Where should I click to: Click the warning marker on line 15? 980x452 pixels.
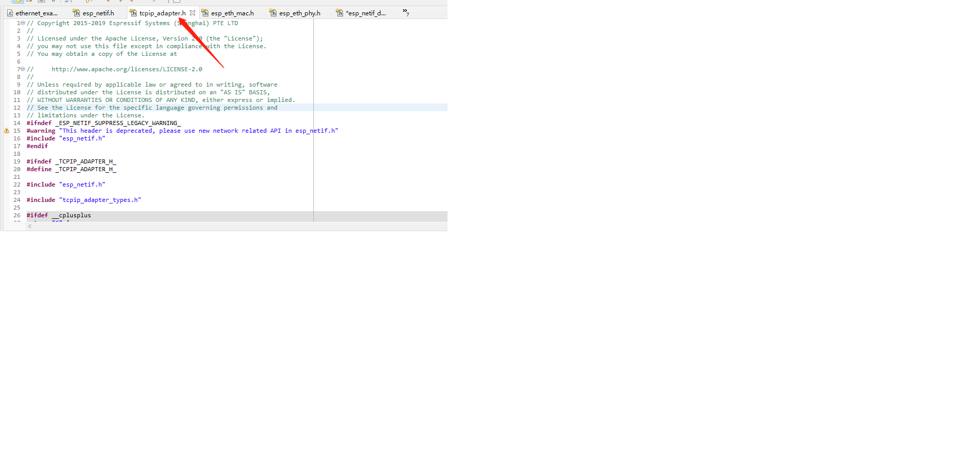[x=7, y=131]
